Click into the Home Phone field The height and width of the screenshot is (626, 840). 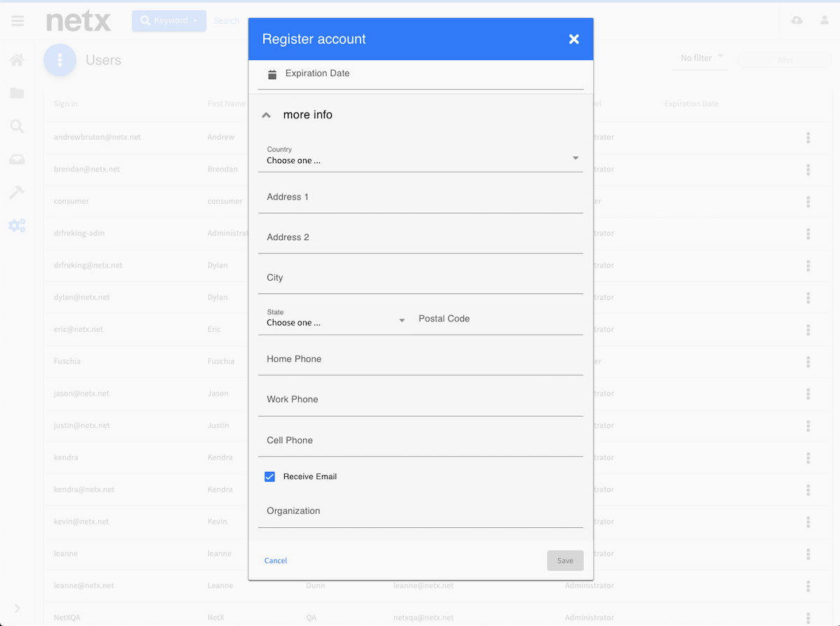click(421, 360)
